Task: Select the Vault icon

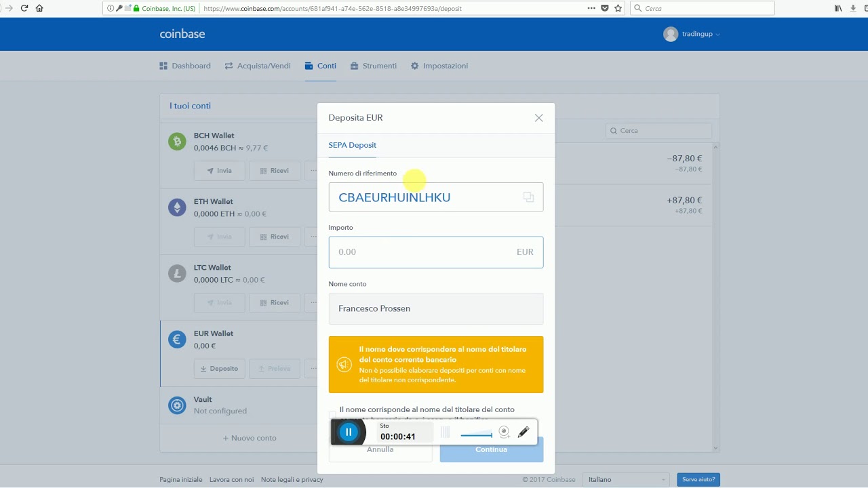Action: [x=177, y=405]
